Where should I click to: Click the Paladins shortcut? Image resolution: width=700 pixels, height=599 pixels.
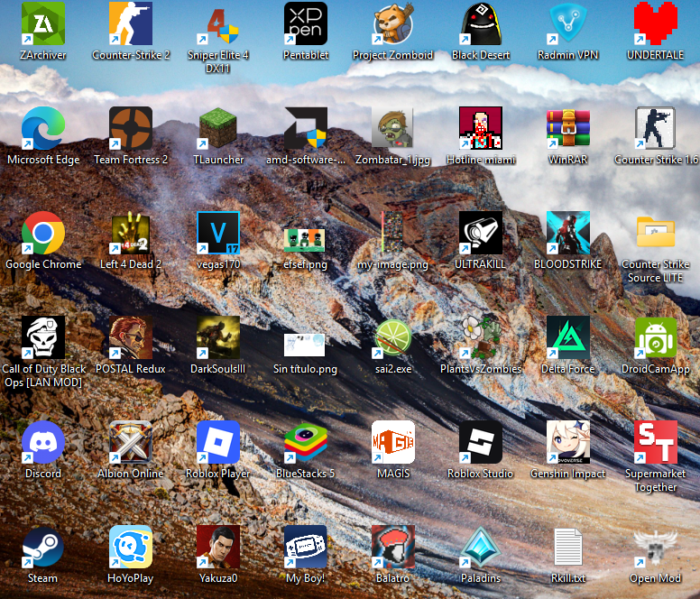point(481,547)
